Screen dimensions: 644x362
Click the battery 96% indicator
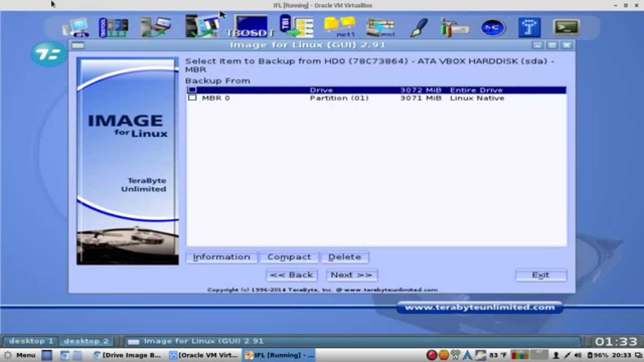click(598, 355)
